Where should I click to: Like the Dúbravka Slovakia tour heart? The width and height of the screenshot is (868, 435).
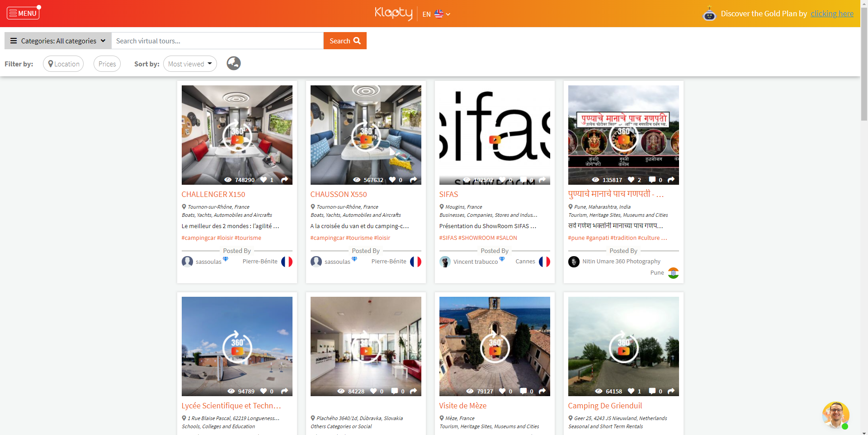pos(373,391)
